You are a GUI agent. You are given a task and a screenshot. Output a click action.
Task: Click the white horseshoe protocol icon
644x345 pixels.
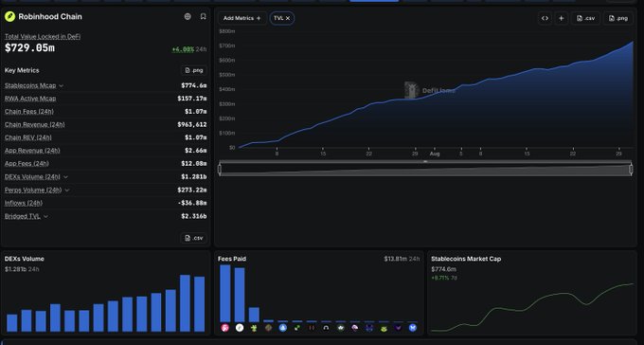[x=326, y=328]
